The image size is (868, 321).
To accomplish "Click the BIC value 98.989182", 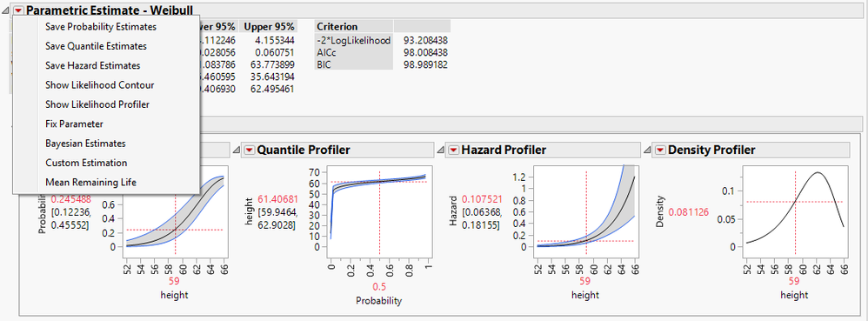I will (x=425, y=64).
